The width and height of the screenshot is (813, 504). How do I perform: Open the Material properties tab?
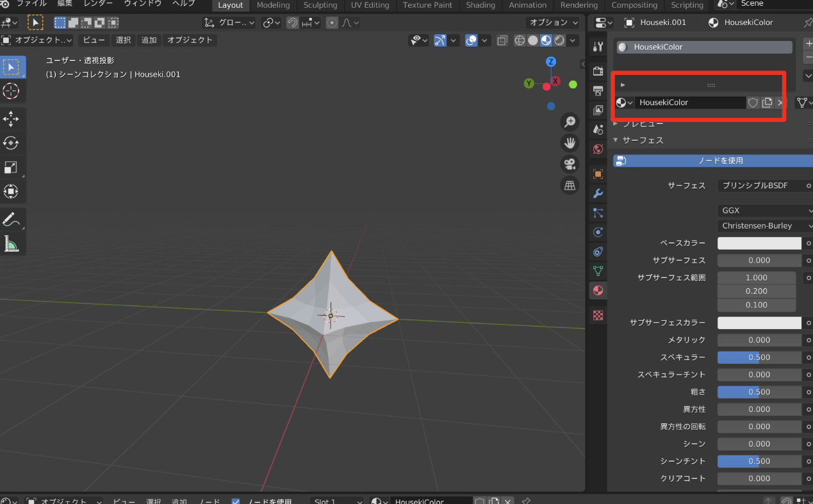tap(598, 291)
